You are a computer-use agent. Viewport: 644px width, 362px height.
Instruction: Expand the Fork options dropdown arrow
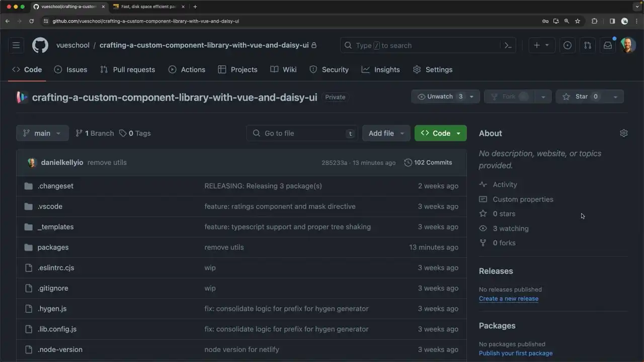tap(543, 97)
